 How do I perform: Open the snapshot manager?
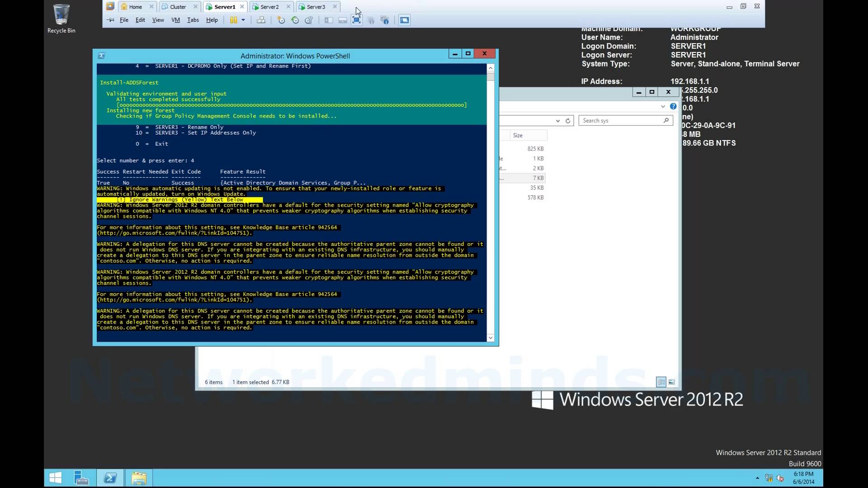pyautogui.click(x=309, y=20)
